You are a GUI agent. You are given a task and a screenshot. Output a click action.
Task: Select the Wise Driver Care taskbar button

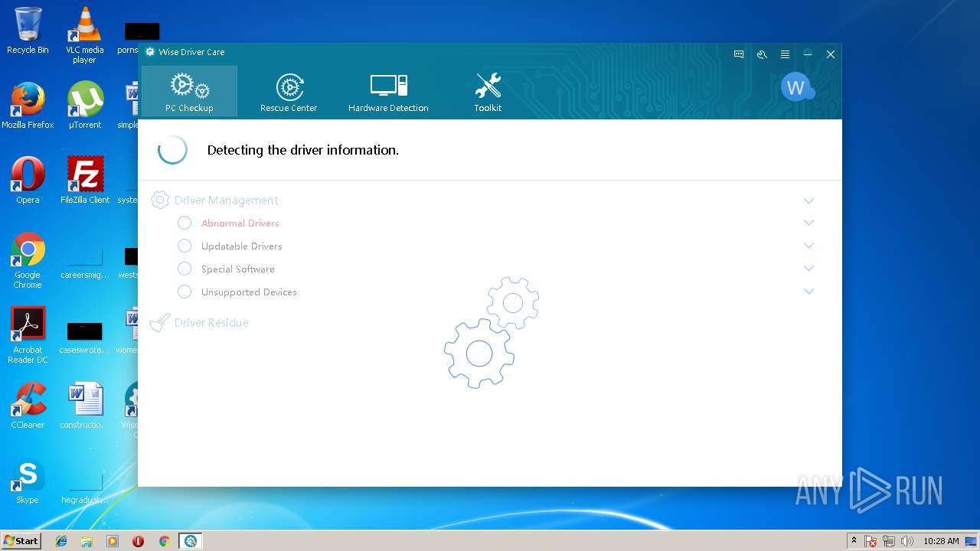(190, 541)
